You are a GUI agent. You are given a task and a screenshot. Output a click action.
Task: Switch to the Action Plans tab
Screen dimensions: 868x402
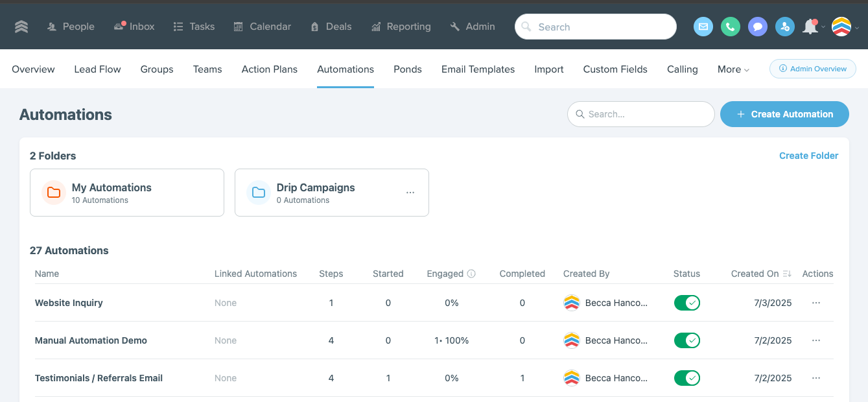(x=270, y=69)
